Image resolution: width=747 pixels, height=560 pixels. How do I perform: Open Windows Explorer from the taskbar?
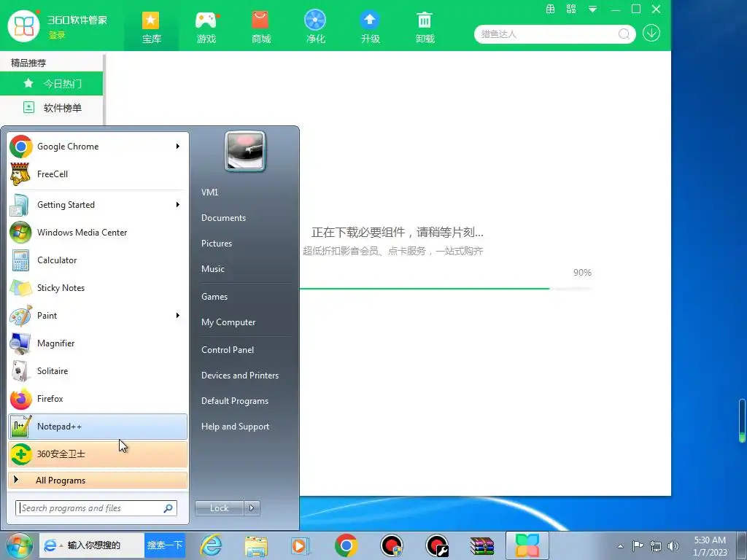[256, 545]
